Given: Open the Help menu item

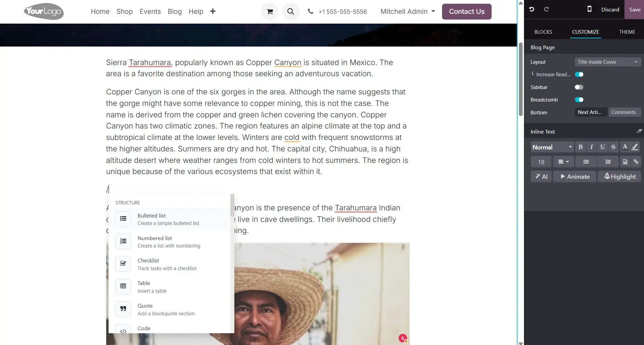Looking at the screenshot, I should 196,11.
